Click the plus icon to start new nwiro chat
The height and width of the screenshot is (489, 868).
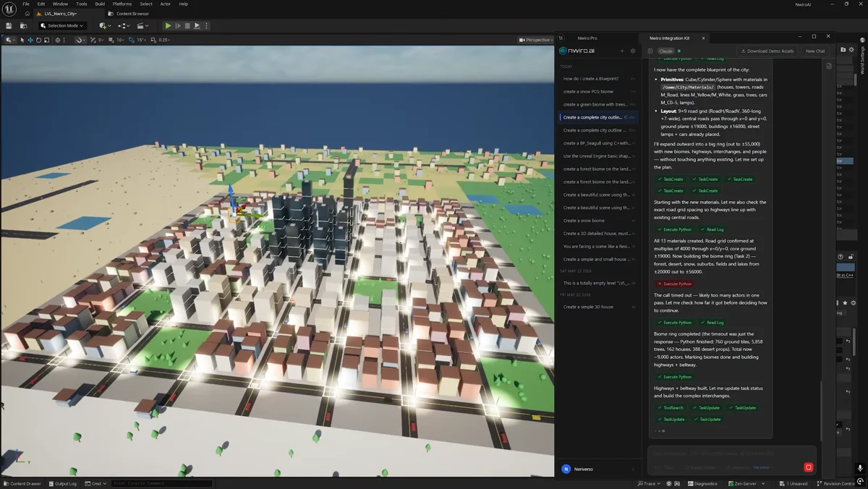622,51
